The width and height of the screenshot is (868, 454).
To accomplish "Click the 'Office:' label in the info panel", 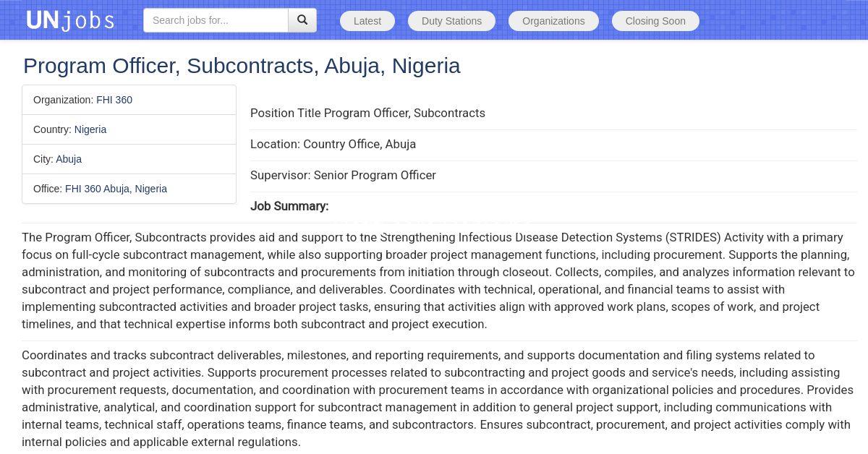I will 48,189.
